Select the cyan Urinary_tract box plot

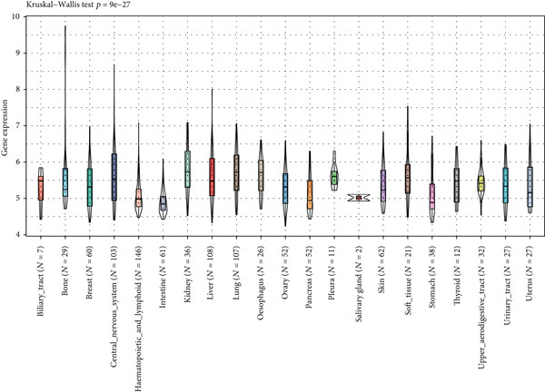point(506,185)
